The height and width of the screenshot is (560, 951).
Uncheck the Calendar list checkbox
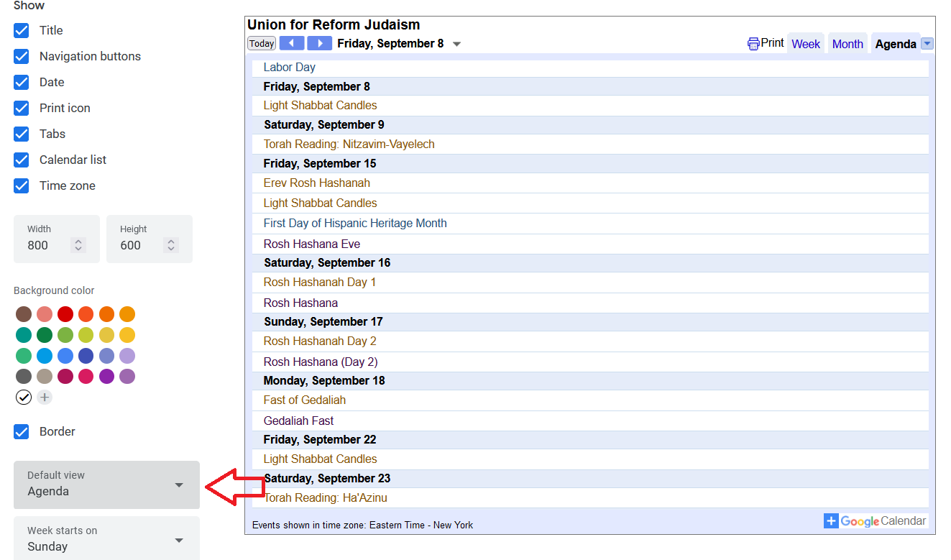pyautogui.click(x=22, y=160)
